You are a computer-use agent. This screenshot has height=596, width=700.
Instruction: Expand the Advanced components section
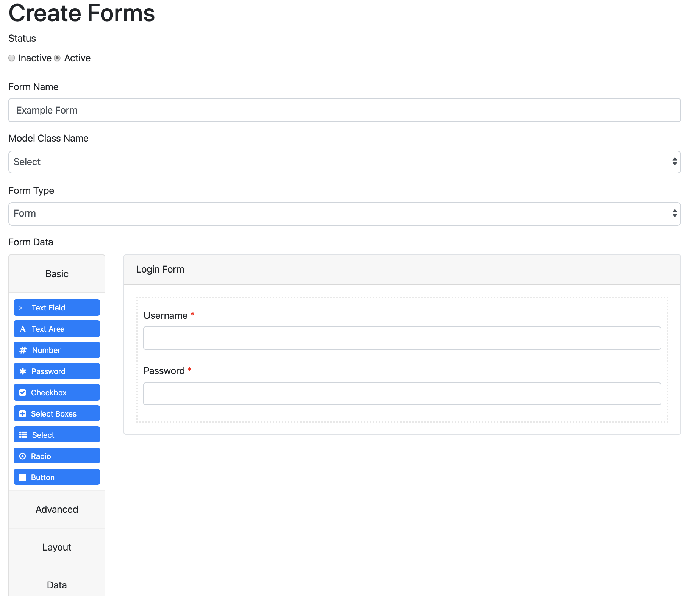coord(57,509)
